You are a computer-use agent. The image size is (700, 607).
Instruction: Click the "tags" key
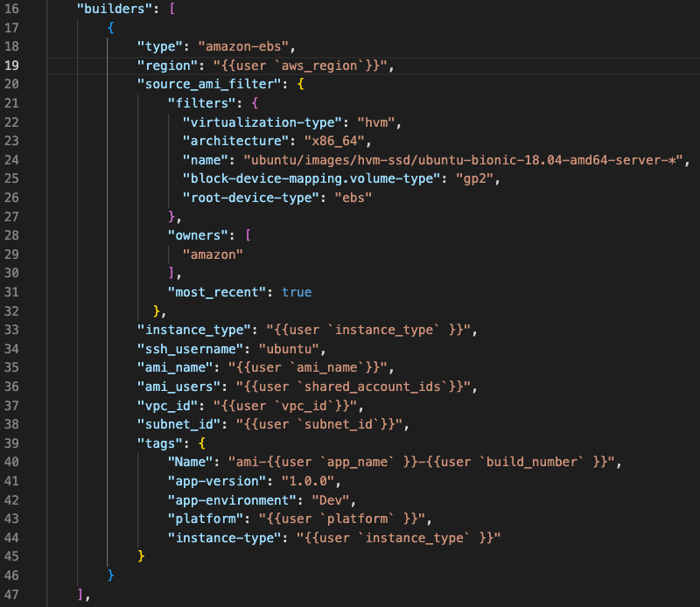coord(160,443)
